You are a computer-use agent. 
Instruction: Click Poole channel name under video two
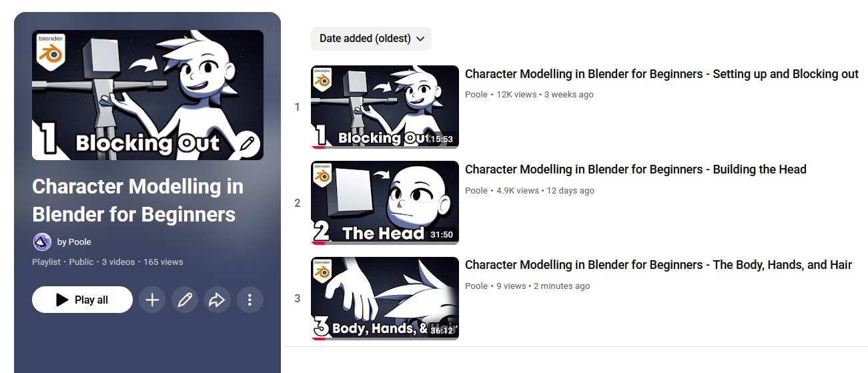click(476, 190)
